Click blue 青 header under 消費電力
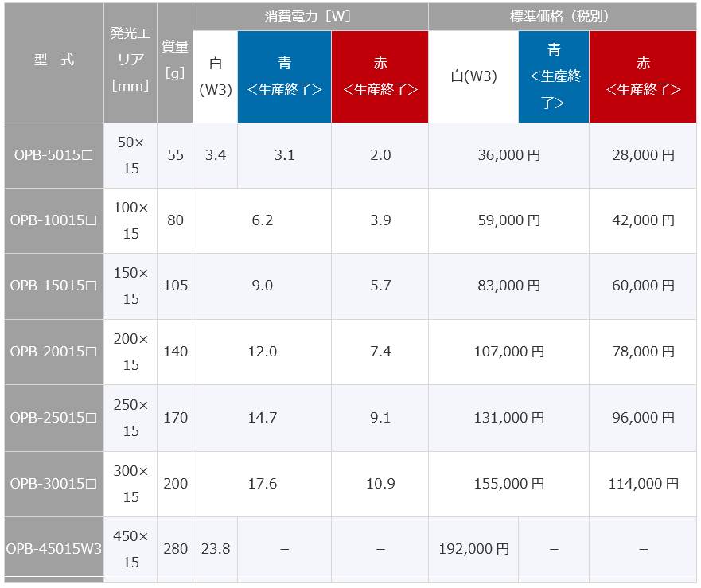Viewport: 701px width, 588px height. pos(284,76)
